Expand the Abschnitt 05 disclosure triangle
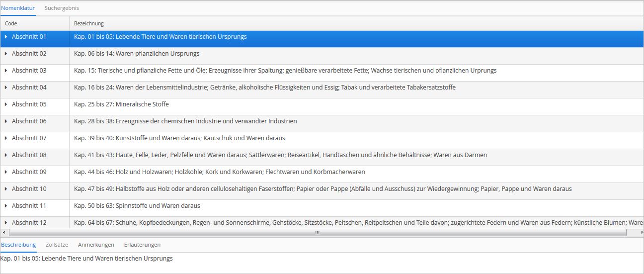Viewport: 644px width, 274px height. [6, 104]
